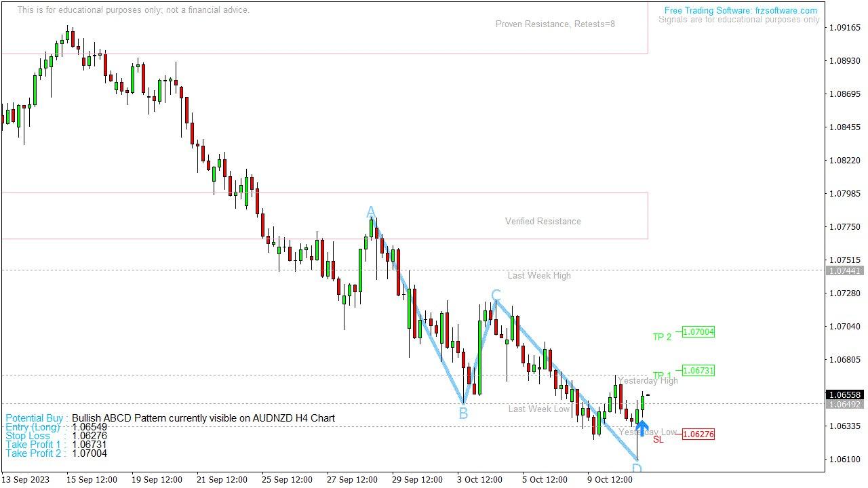Click the 'Yesterday High' label
Screen dimensions: 868x488
[648, 380]
